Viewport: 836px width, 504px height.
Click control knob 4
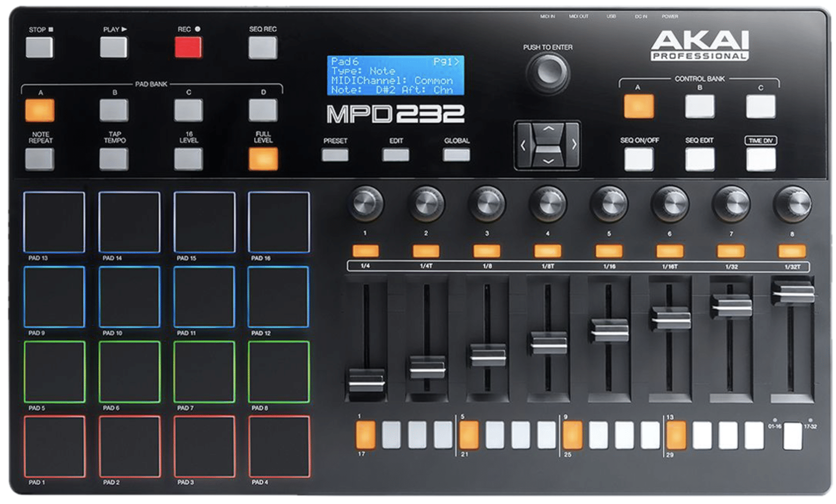tap(548, 204)
